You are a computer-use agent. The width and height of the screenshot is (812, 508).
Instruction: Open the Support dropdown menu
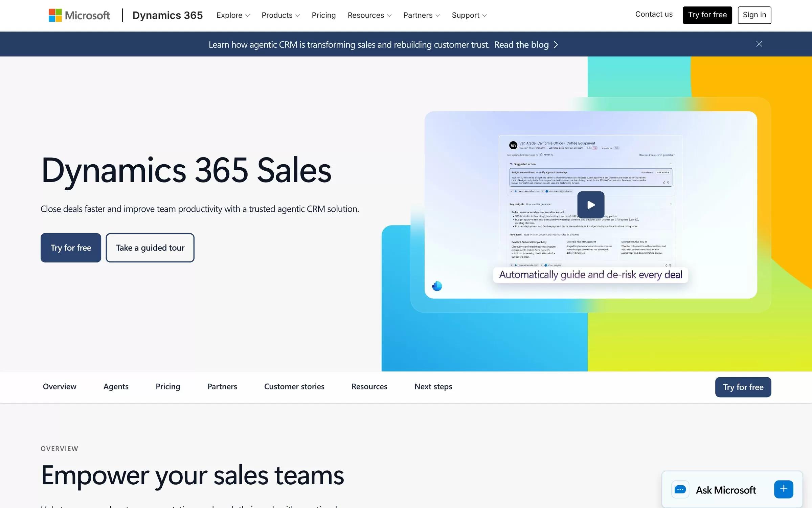[469, 15]
